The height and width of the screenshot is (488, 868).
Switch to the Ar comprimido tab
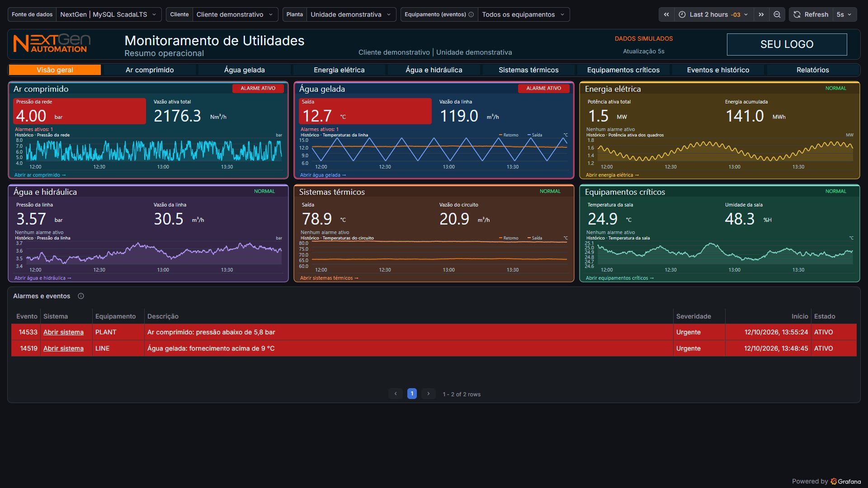tap(150, 70)
